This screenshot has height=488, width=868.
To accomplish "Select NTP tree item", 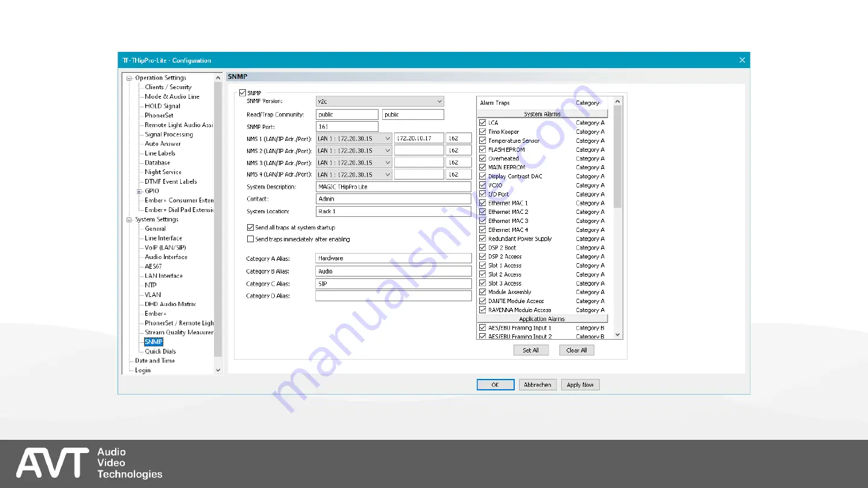I will coord(151,285).
